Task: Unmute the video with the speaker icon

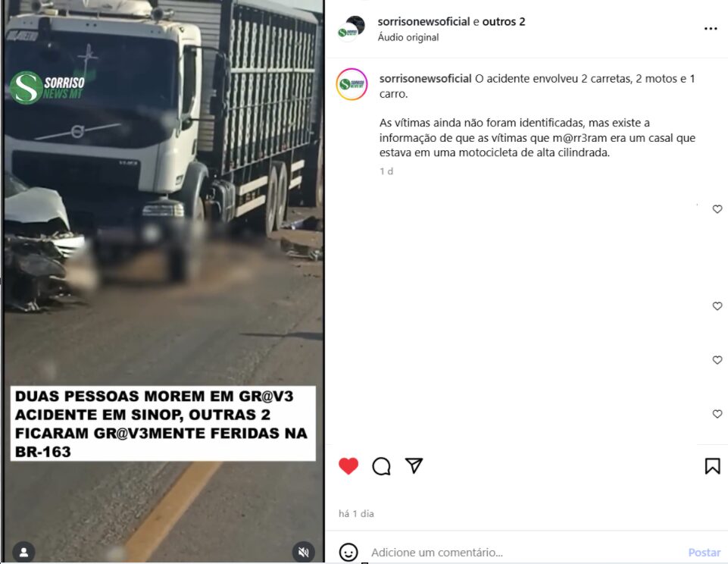Action: pos(304,552)
